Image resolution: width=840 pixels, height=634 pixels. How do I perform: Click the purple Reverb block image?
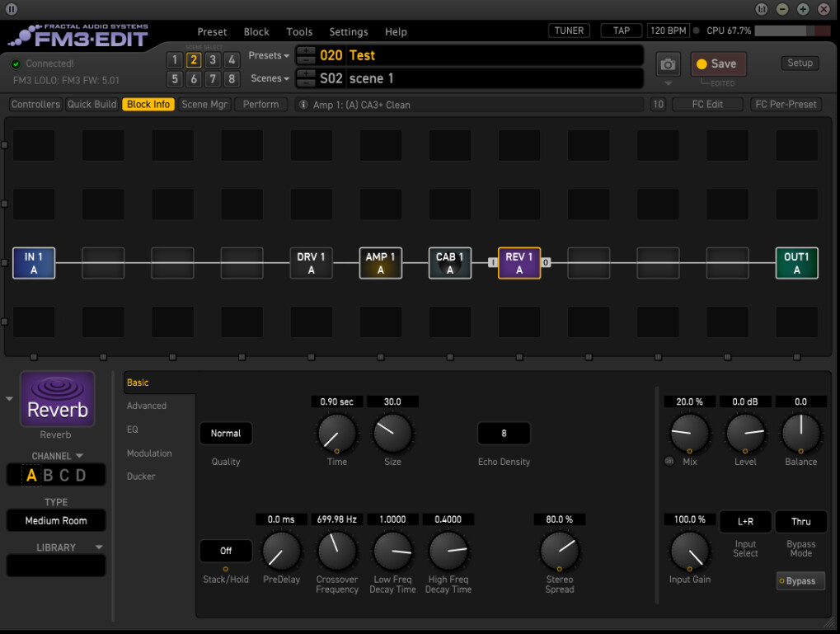coord(58,399)
